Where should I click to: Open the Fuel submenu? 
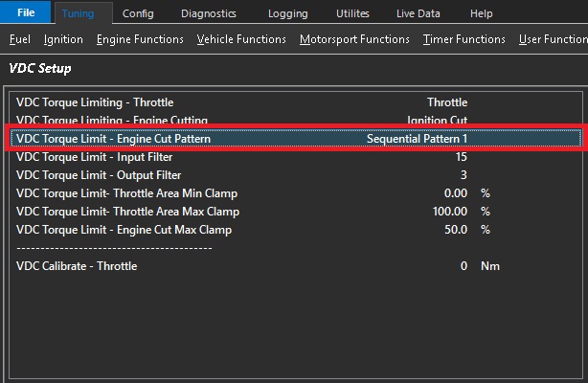20,39
